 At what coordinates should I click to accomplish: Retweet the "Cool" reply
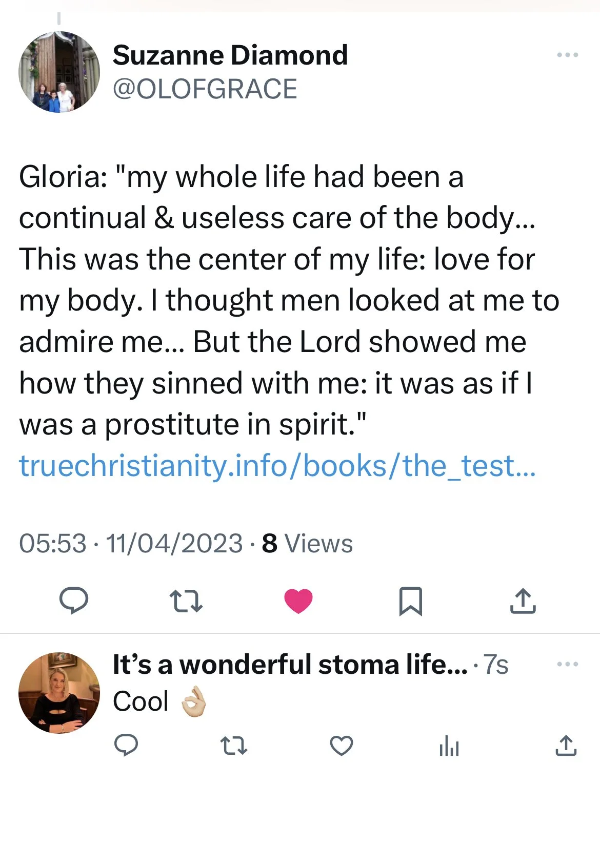tap(233, 746)
